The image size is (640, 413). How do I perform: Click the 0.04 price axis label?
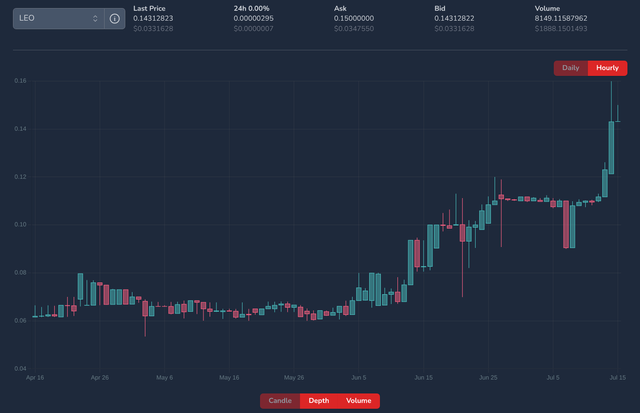coord(20,369)
